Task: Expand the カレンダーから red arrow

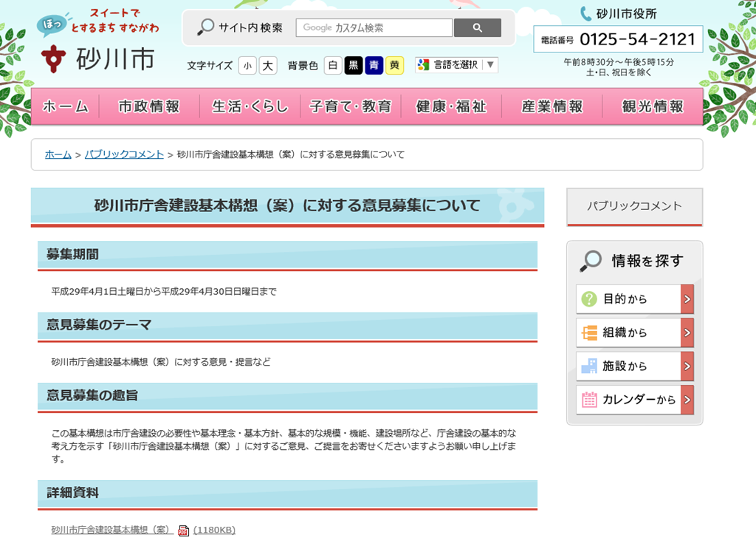Action: [x=687, y=400]
